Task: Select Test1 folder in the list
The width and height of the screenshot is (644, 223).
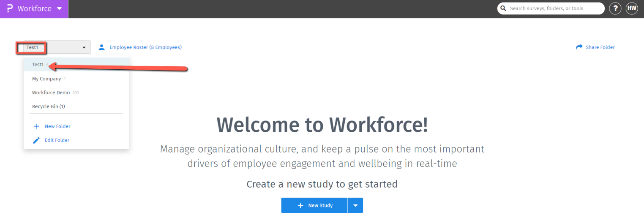Action: (x=38, y=65)
